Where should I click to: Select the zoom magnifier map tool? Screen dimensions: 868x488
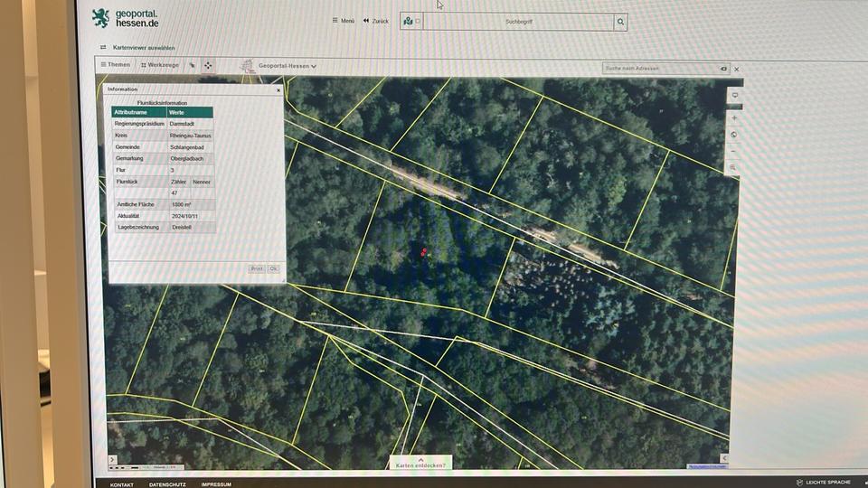[734, 168]
